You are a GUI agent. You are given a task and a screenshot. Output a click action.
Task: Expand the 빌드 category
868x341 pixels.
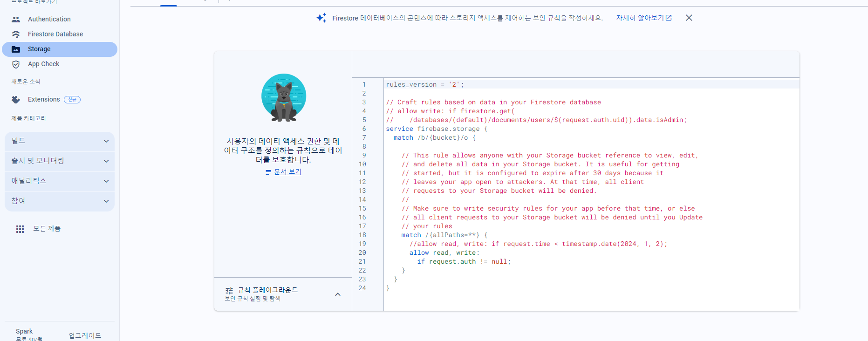[60, 141]
